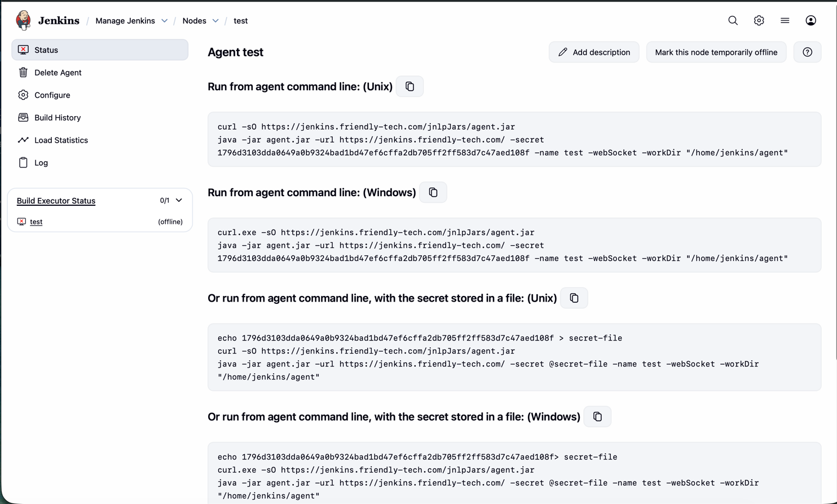
Task: Click the Build History icon
Action: 23,117
